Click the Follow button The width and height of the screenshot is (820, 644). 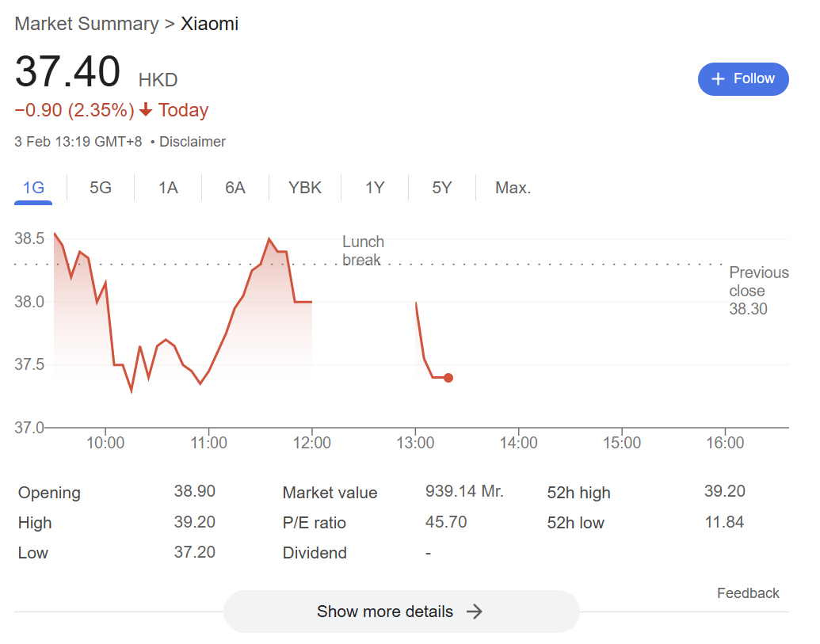tap(742, 79)
